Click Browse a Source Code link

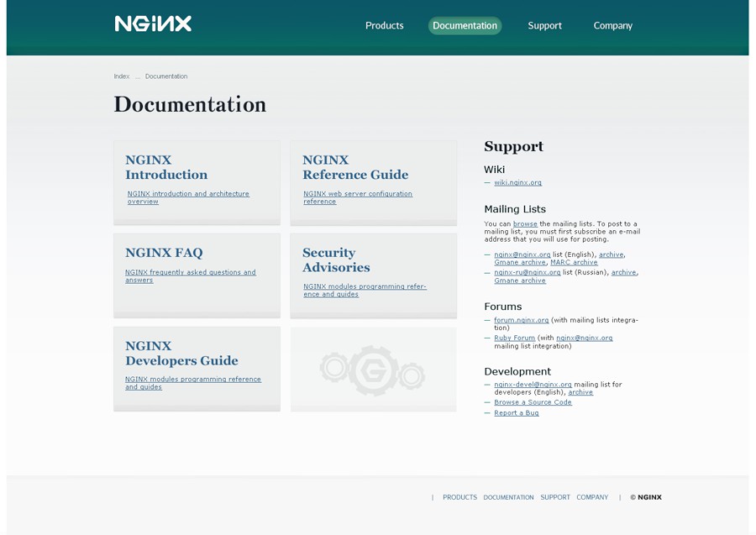coord(533,402)
